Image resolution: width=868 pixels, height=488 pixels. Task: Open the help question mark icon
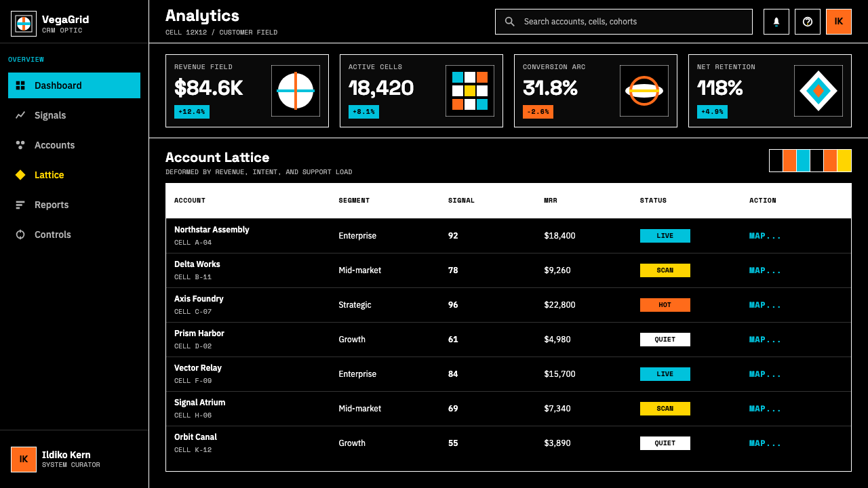click(x=808, y=22)
